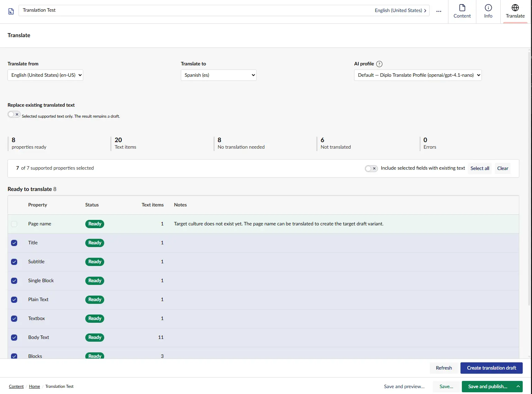Open the Translate to Spanish dropdown
The height and width of the screenshot is (394, 532).
(219, 75)
